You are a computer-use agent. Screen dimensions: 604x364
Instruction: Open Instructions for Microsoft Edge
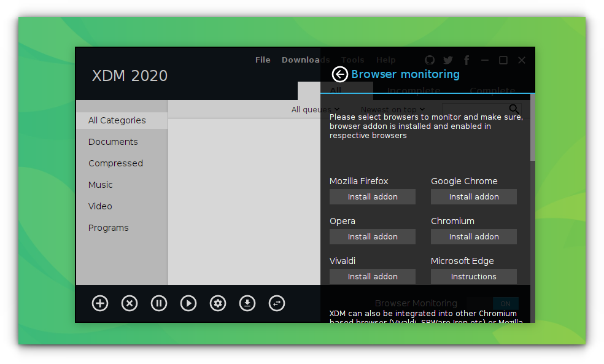point(474,277)
